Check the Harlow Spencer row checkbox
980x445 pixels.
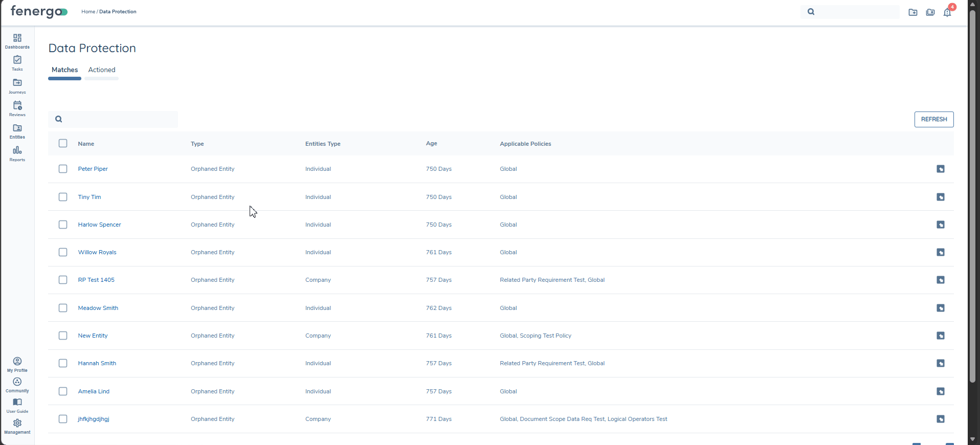point(63,225)
